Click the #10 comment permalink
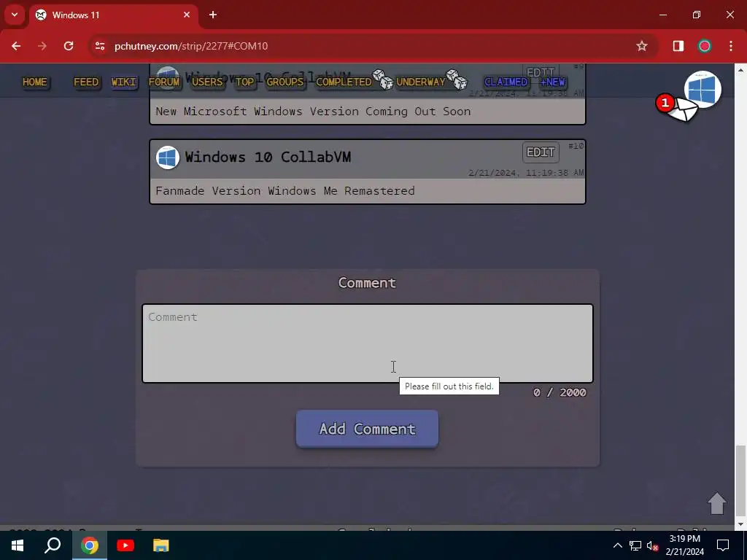The image size is (747, 560). coord(576,146)
